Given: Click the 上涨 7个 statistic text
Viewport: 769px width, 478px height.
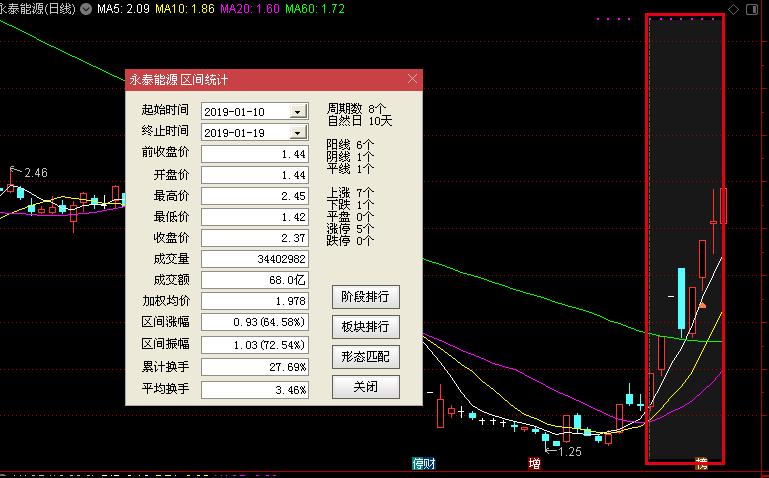Looking at the screenshot, I should pyautogui.click(x=350, y=193).
